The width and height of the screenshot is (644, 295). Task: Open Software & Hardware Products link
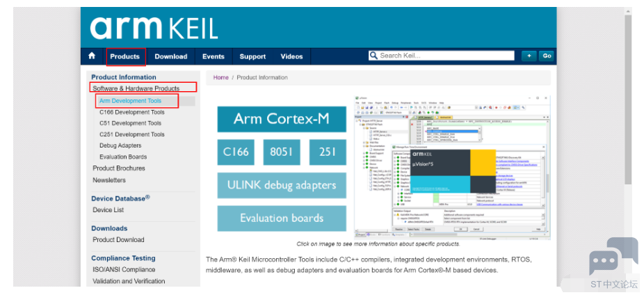[x=136, y=88]
